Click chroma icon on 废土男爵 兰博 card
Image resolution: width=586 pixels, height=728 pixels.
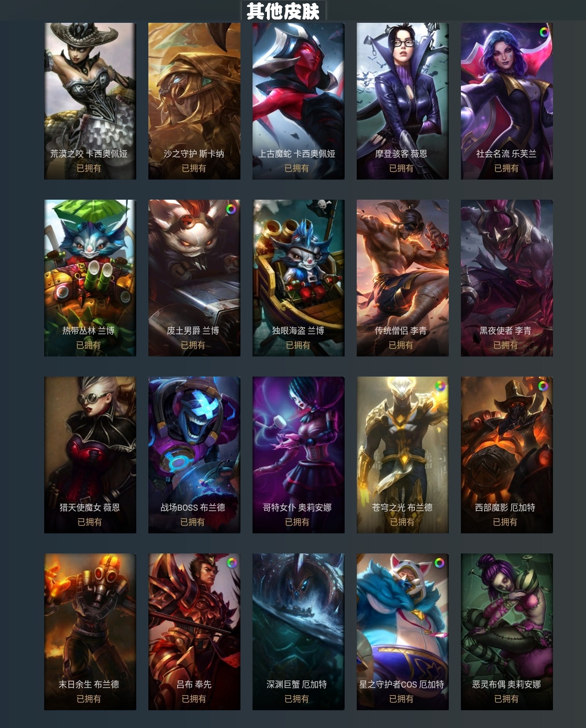pos(231,209)
